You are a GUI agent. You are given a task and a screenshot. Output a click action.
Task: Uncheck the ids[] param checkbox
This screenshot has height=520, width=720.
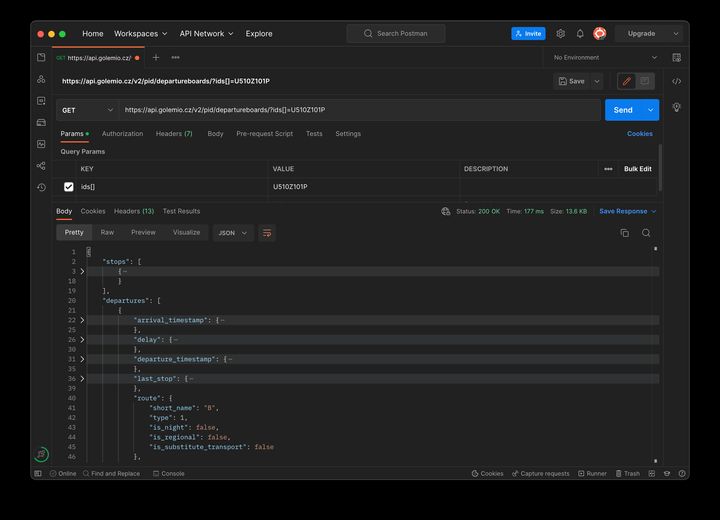68,187
